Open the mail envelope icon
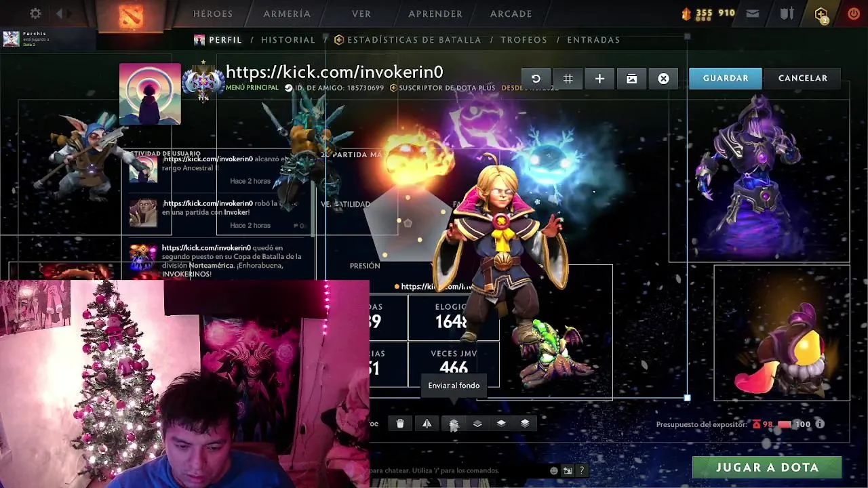The height and width of the screenshot is (488, 868). click(753, 14)
